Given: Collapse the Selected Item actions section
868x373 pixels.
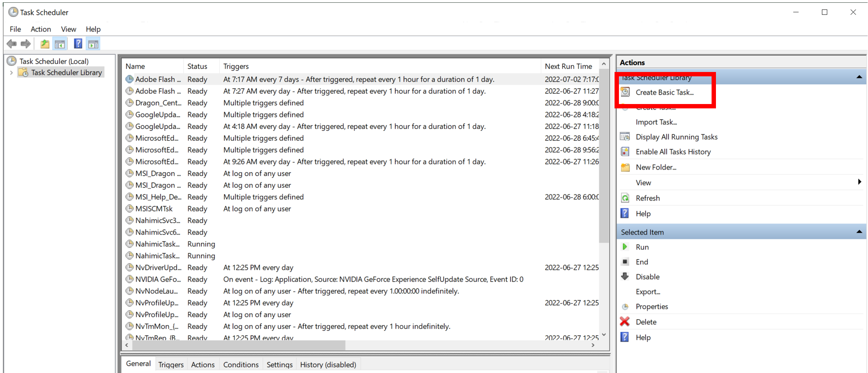Looking at the screenshot, I should (859, 232).
